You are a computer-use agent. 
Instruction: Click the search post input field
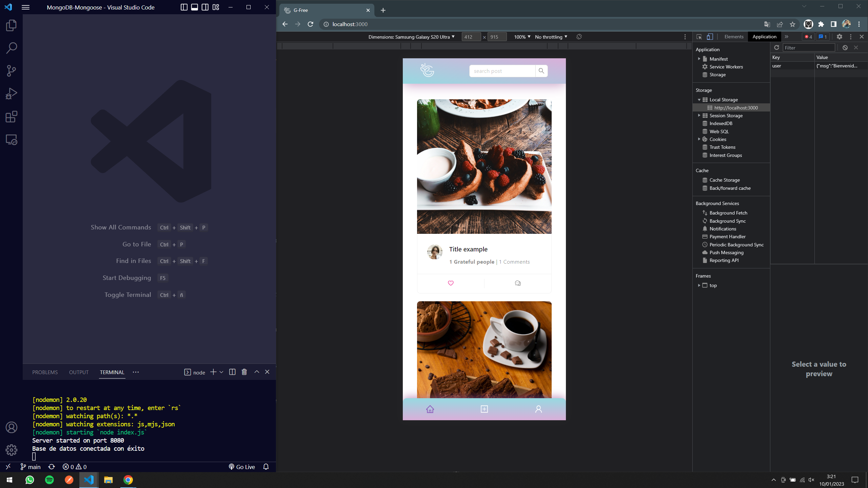(x=502, y=71)
